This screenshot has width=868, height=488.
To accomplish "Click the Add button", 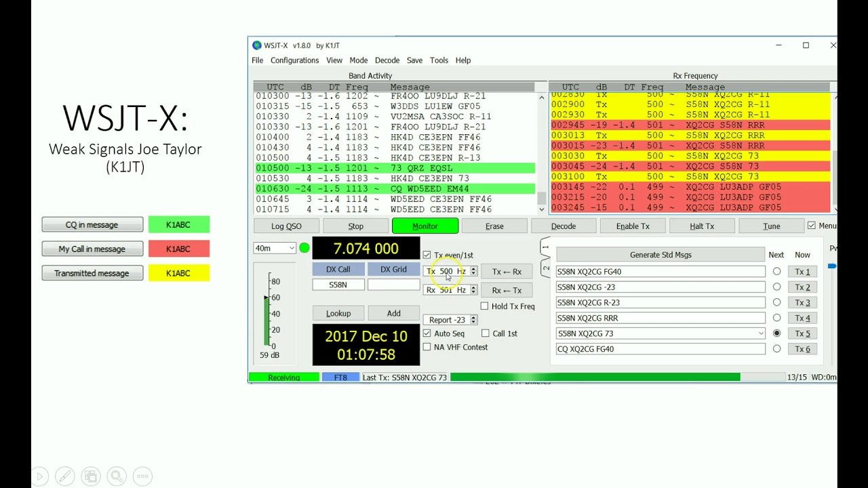I will coord(394,313).
